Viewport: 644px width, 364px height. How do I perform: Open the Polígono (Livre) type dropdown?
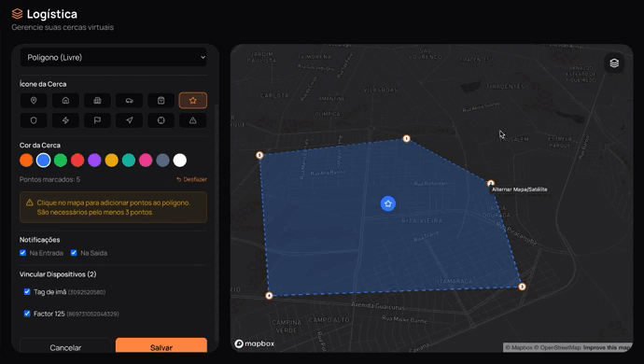click(113, 58)
